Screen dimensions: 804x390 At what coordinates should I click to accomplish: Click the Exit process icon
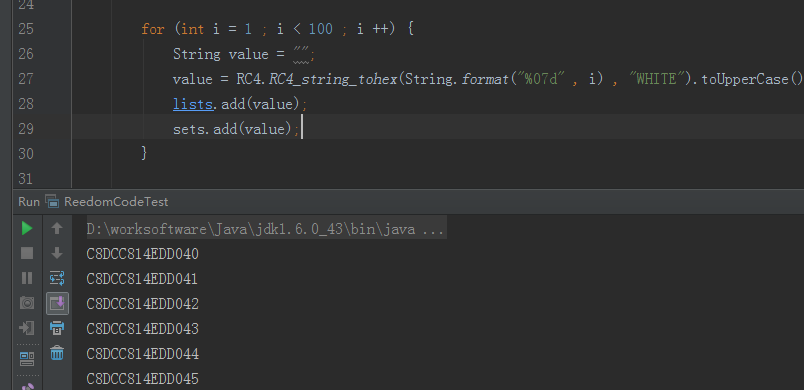(x=27, y=328)
